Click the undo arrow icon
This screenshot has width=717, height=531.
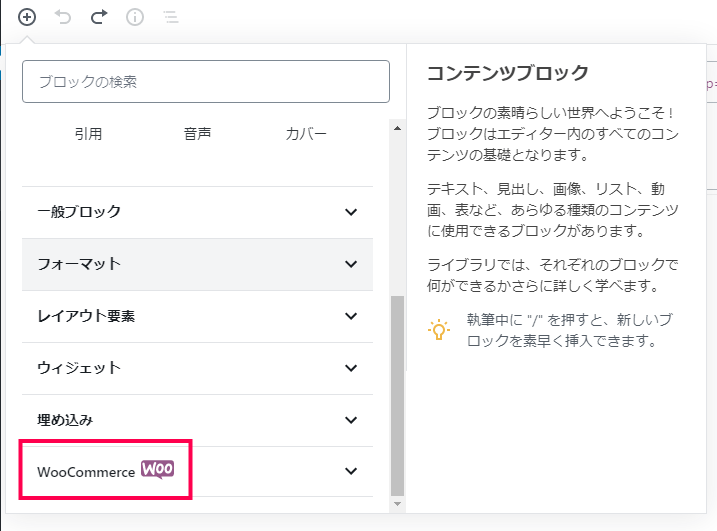pos(63,17)
